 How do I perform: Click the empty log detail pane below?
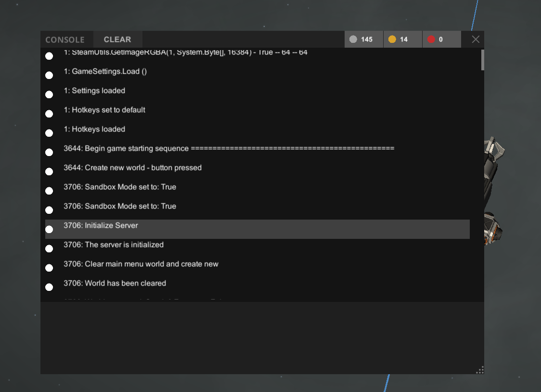[260, 337]
